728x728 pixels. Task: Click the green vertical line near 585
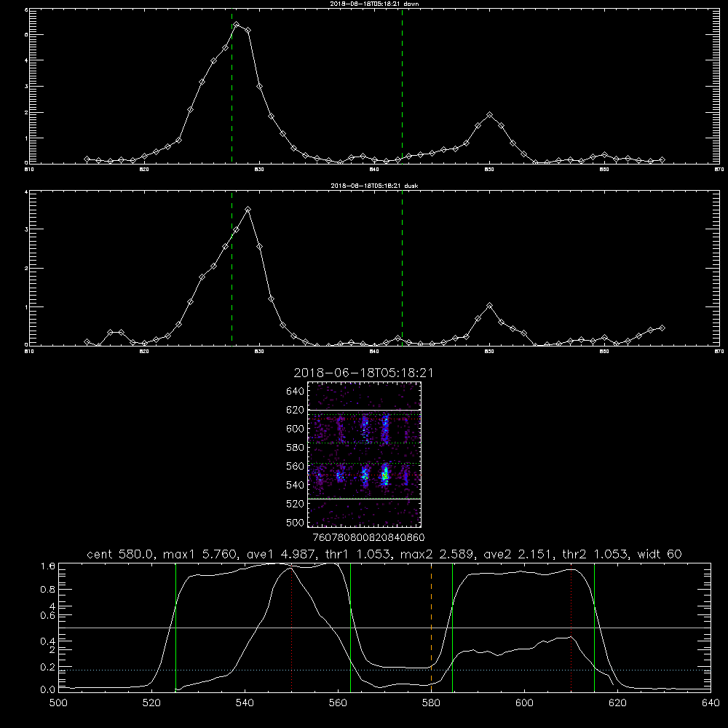click(x=452, y=627)
